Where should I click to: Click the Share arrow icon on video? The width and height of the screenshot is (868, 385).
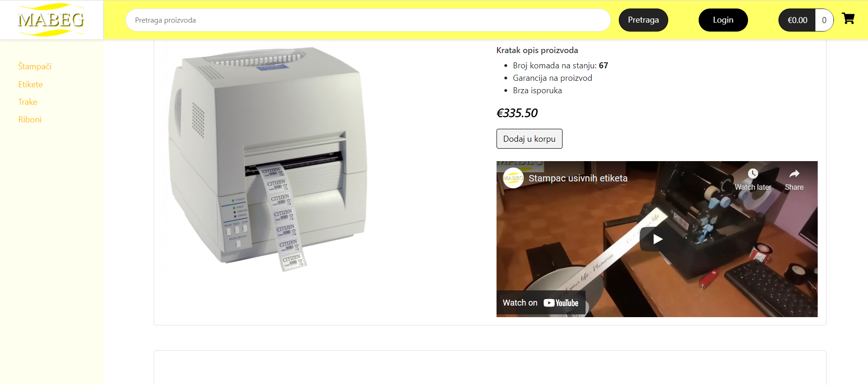(794, 174)
